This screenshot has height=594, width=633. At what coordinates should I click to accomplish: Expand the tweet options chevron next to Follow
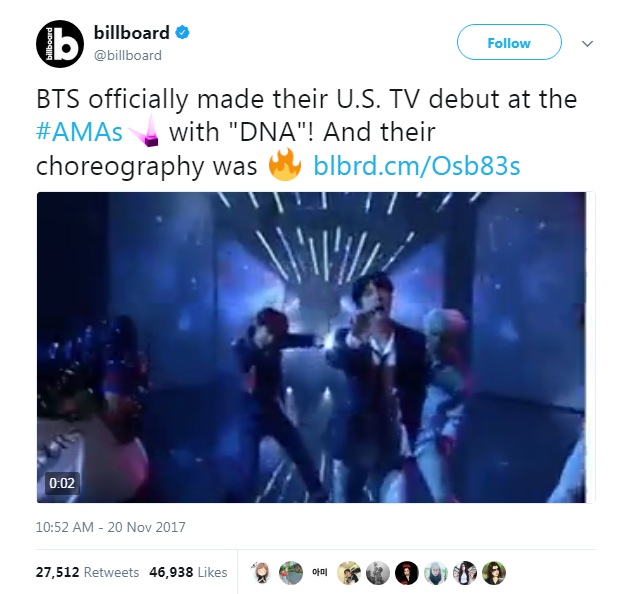[x=587, y=43]
